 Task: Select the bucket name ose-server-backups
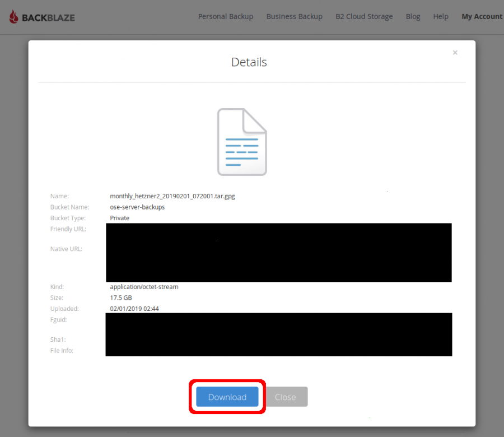[x=137, y=207]
